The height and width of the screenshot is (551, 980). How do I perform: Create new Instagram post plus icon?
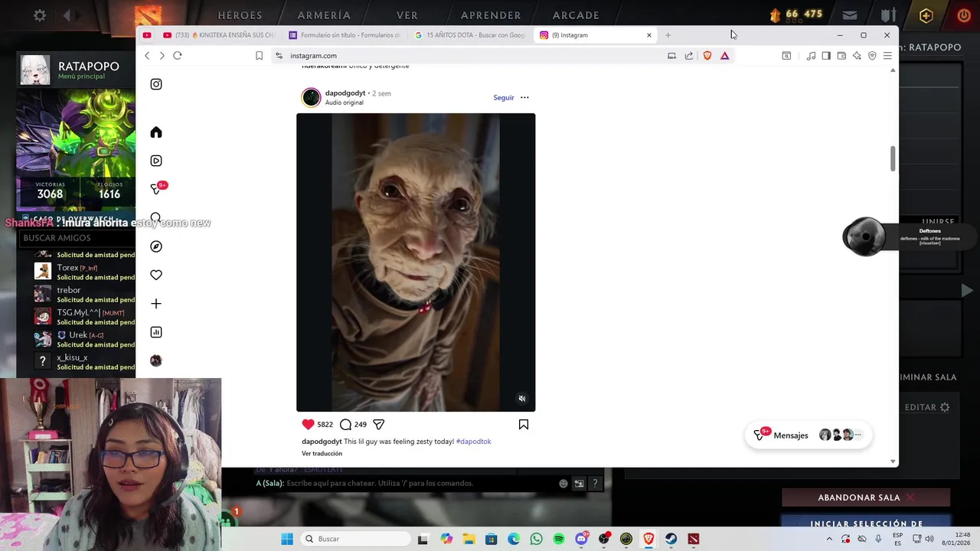pos(156,304)
